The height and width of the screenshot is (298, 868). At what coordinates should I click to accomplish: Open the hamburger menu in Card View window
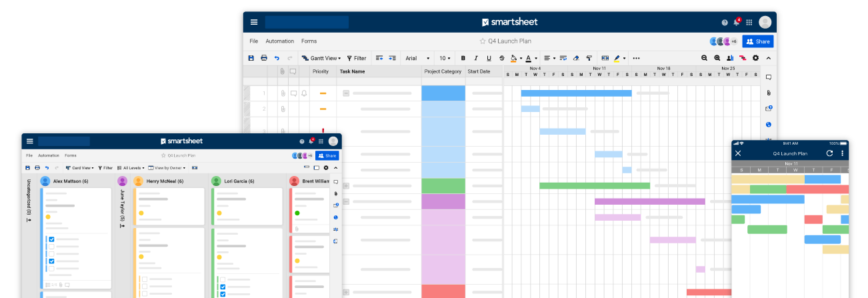[29, 141]
